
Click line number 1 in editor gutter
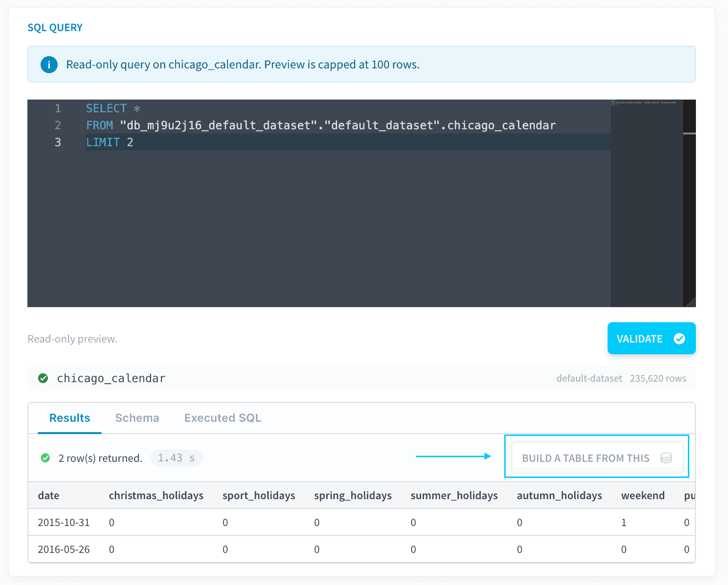(x=58, y=109)
